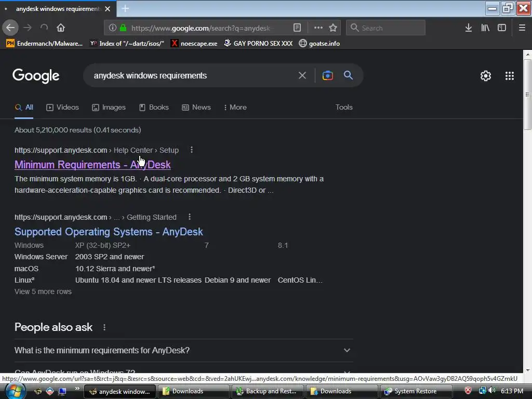Switch to Videos results
This screenshot has width=532, height=399.
(62, 107)
